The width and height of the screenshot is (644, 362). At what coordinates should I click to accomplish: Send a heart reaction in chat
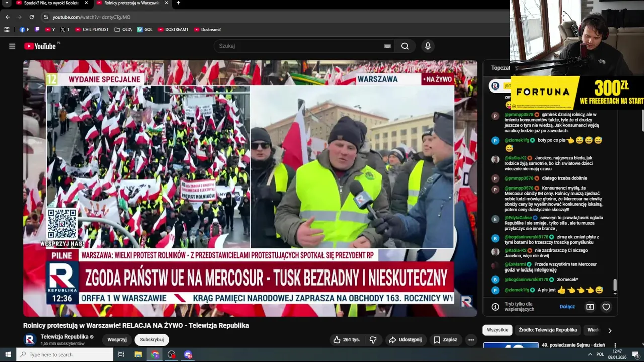pyautogui.click(x=606, y=307)
